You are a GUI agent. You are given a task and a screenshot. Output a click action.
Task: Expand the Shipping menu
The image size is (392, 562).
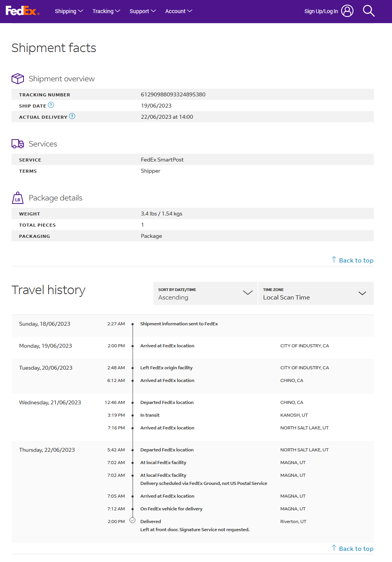(69, 11)
